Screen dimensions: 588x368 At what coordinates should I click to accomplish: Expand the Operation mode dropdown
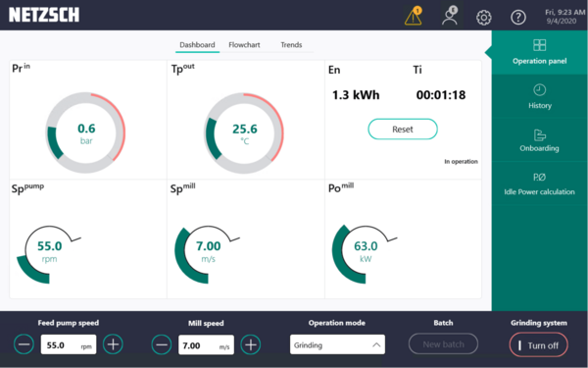point(337,344)
